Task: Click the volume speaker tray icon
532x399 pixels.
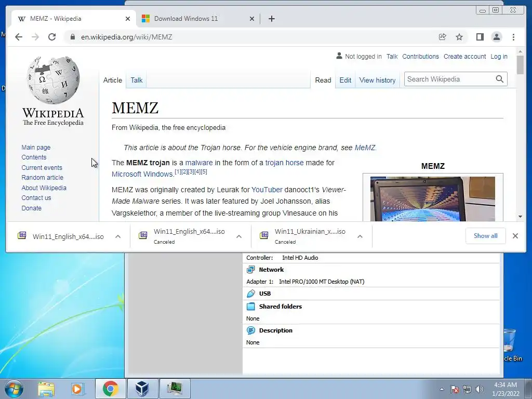Action: click(x=479, y=389)
